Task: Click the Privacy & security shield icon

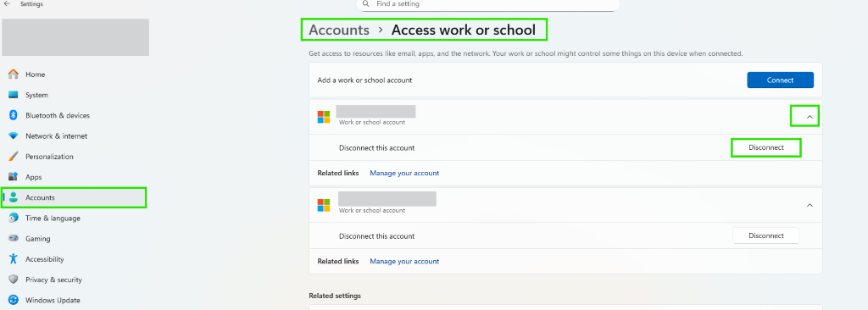Action: tap(14, 280)
